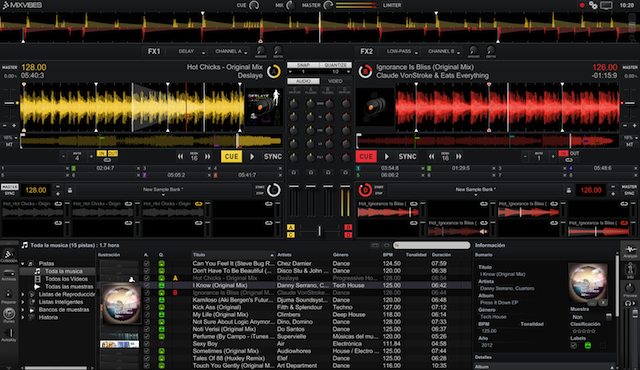Jump forward on deck A
Viewport: 640px width, 370px height.
click(208, 157)
